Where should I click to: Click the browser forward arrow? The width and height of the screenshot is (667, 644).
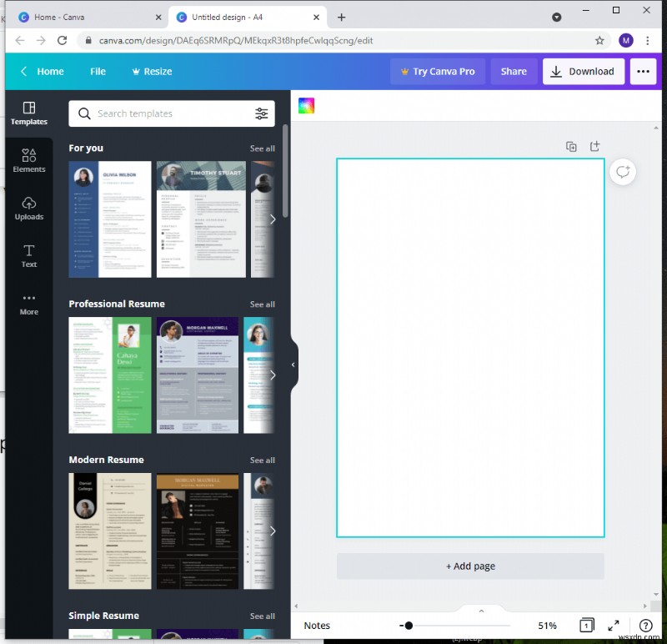click(x=41, y=40)
